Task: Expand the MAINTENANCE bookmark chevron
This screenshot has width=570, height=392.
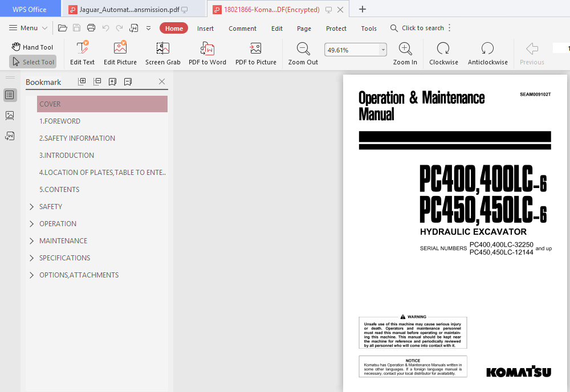Action: click(x=31, y=241)
